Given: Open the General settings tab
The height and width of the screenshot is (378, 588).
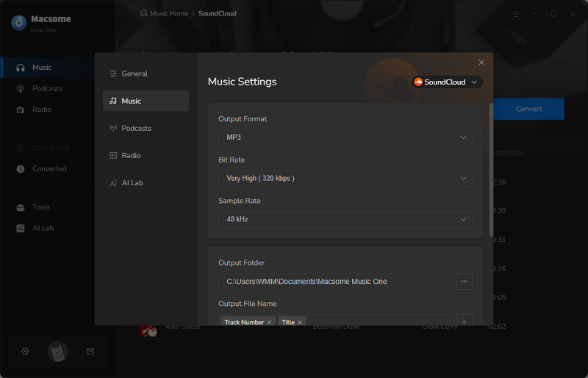Looking at the screenshot, I should click(x=146, y=74).
